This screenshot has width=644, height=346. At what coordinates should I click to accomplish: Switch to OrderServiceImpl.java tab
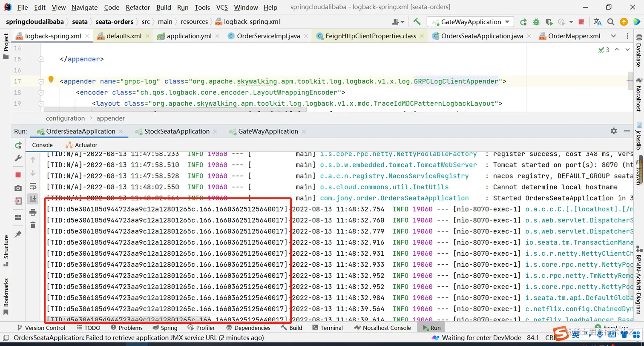269,36
